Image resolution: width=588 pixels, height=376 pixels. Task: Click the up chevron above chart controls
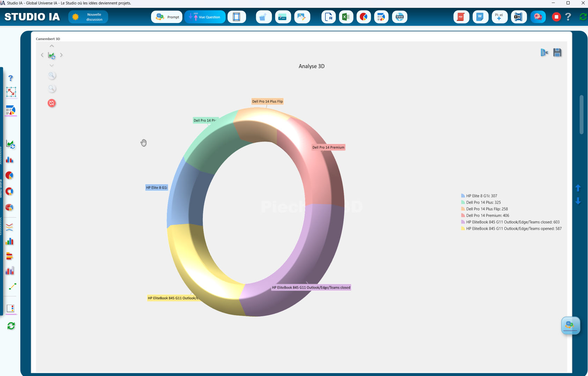(52, 46)
